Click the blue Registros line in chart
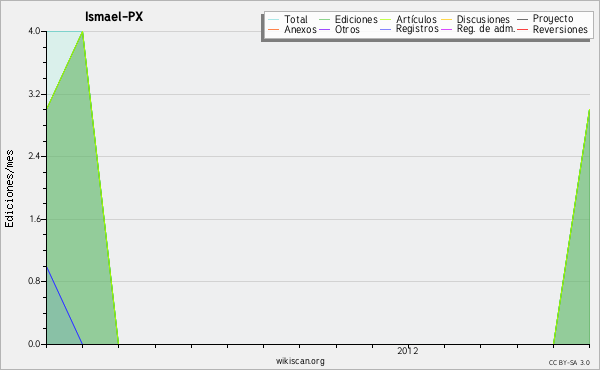600x370 pixels. [x=64, y=305]
